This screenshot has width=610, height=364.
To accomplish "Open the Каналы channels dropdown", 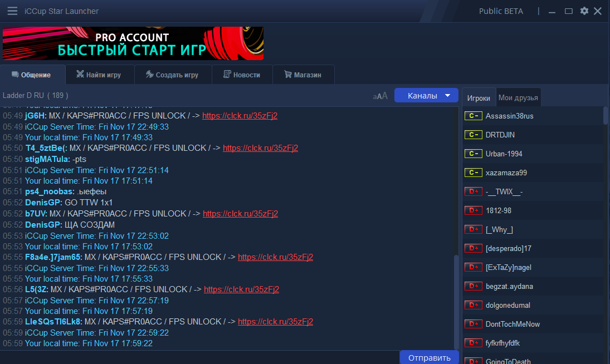I will coord(426,96).
